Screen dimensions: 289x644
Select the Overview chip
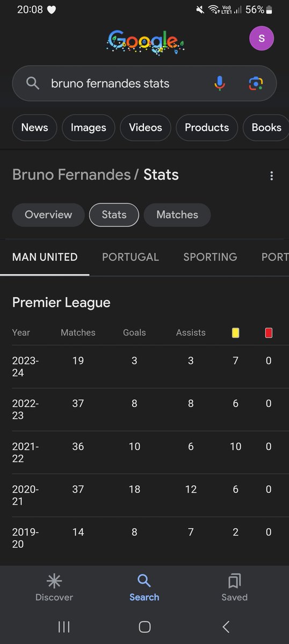coord(48,215)
